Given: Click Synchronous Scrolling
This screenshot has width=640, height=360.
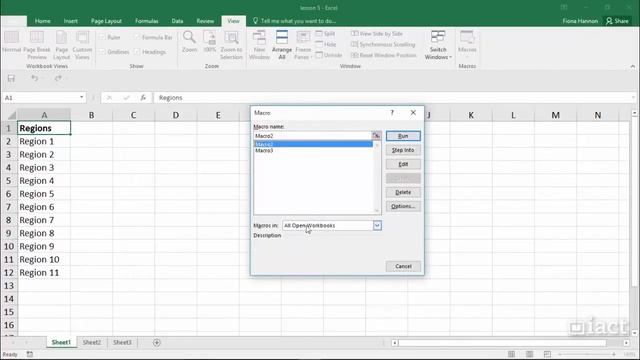Looking at the screenshot, I should click(x=383, y=44).
